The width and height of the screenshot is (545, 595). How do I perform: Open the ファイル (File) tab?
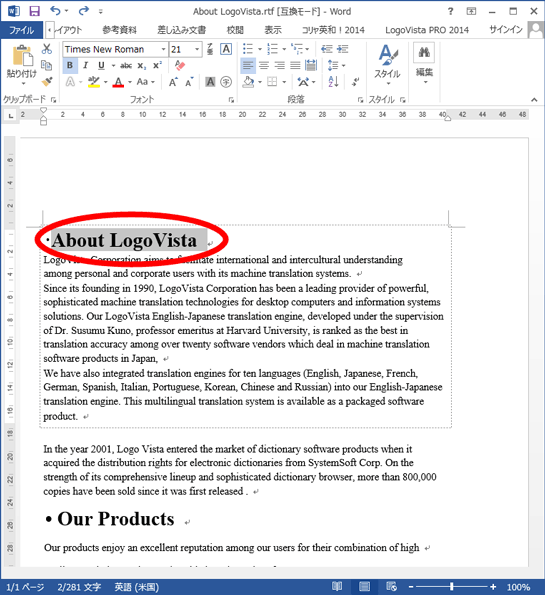pos(21,30)
